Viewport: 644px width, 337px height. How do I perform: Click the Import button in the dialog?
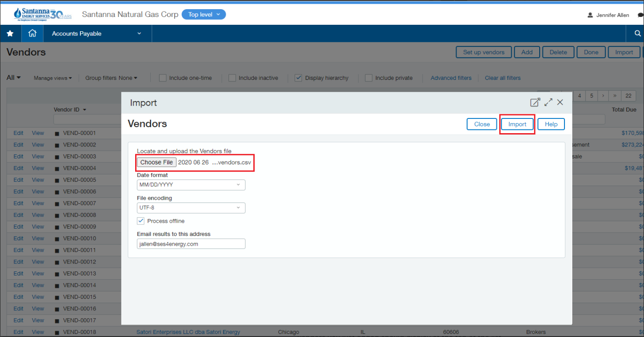point(517,124)
